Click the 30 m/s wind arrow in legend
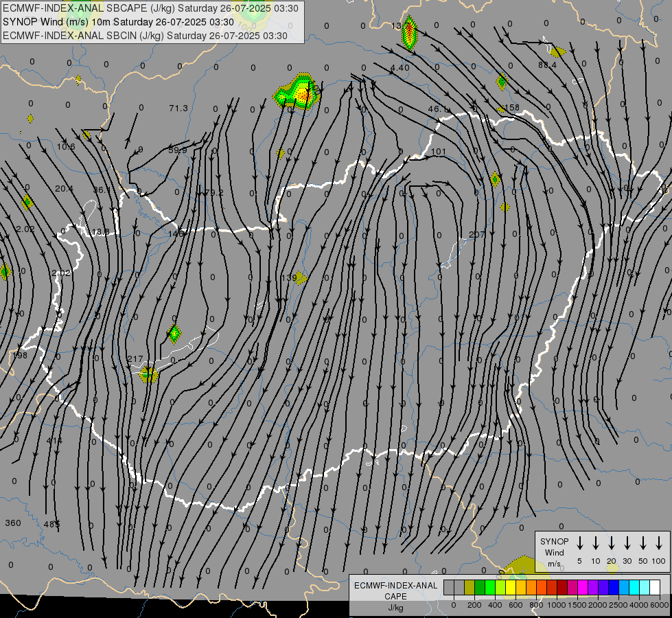Screen dimensions: 672x618 627,543
